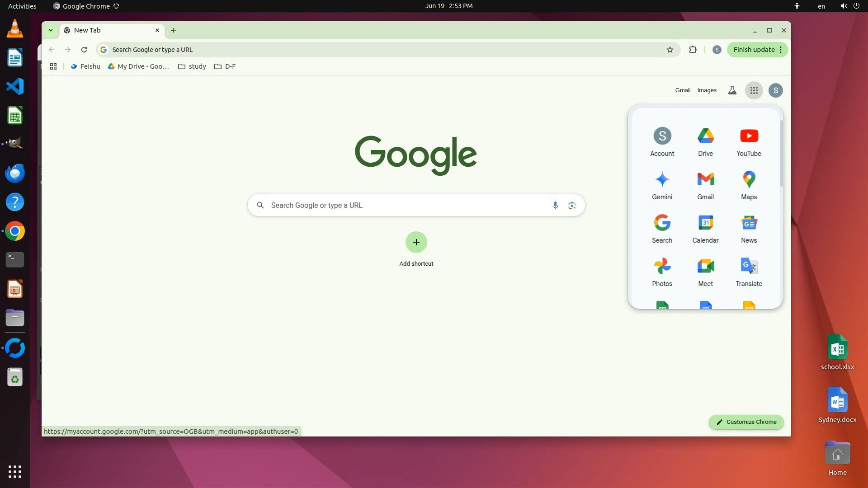The image size is (868, 488).
Task: Open Google Calendar from apps grid
Action: click(x=705, y=228)
